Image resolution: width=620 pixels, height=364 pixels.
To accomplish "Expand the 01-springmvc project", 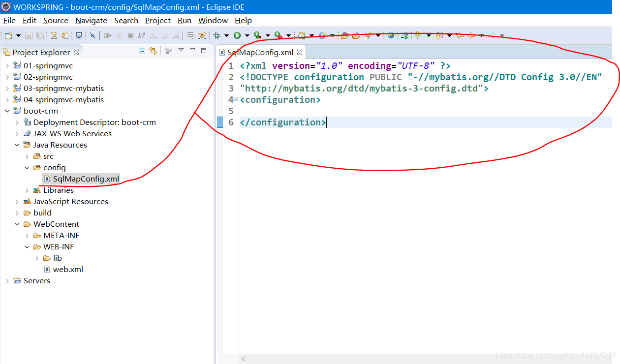I will [x=7, y=65].
